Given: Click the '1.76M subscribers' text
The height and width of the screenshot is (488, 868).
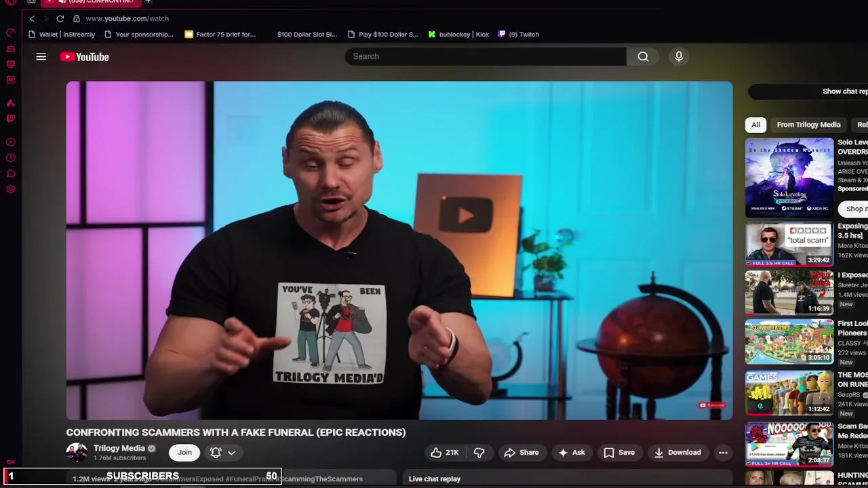Looking at the screenshot, I should pyautogui.click(x=119, y=459).
